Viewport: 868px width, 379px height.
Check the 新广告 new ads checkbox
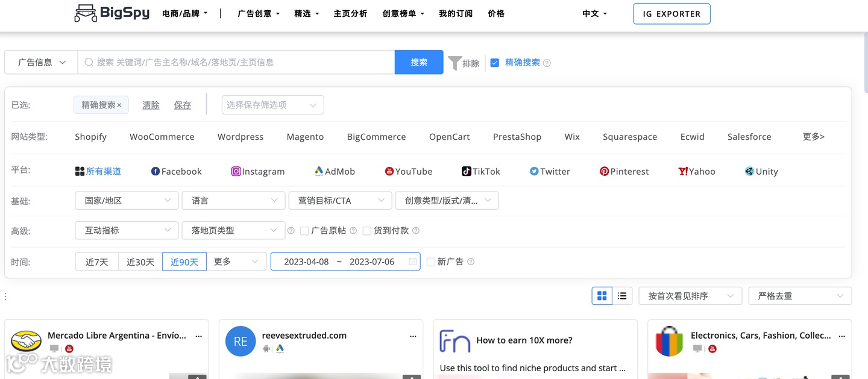[x=431, y=262]
